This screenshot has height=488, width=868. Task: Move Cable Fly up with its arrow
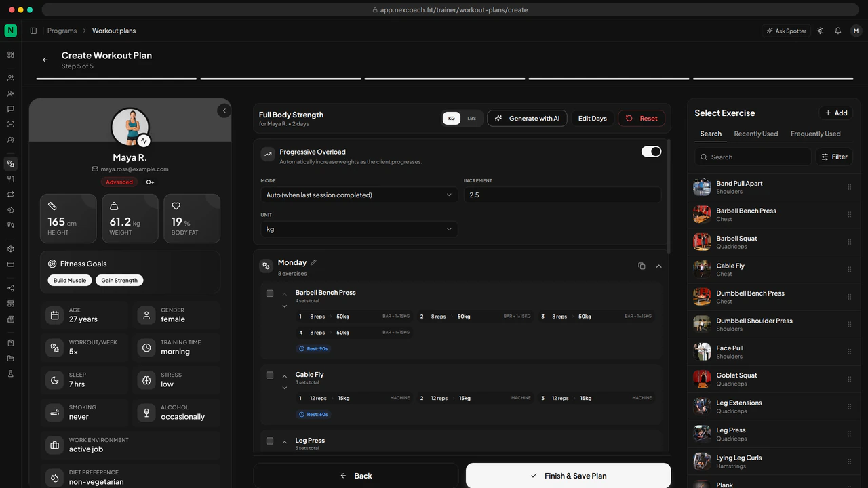pos(285,376)
